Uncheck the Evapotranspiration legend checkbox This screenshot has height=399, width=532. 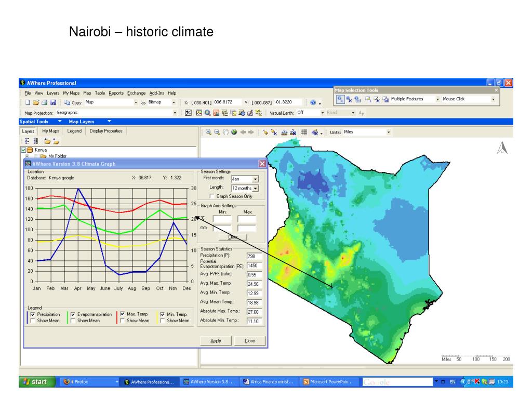point(73,314)
